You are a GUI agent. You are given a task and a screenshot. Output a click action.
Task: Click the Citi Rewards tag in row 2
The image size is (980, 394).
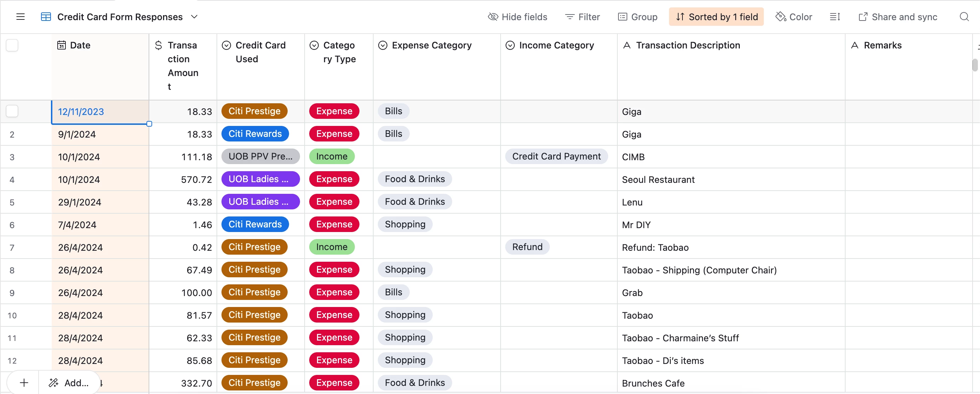click(x=255, y=133)
